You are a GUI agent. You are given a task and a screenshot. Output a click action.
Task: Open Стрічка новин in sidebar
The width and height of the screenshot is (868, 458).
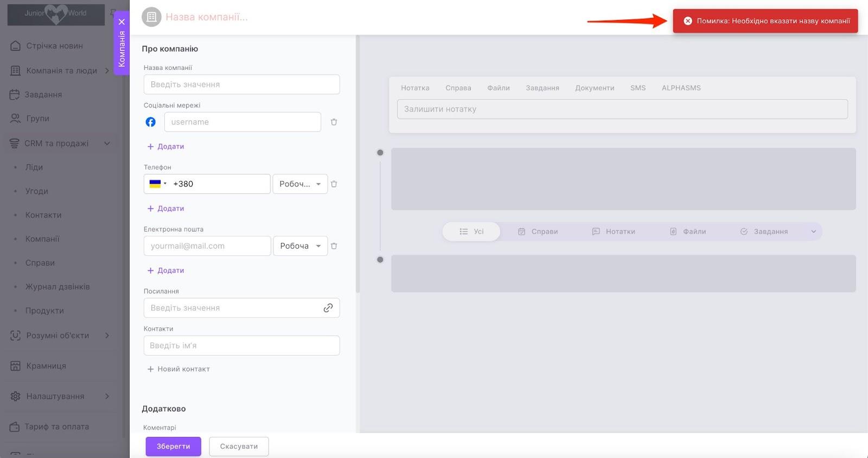(54, 46)
